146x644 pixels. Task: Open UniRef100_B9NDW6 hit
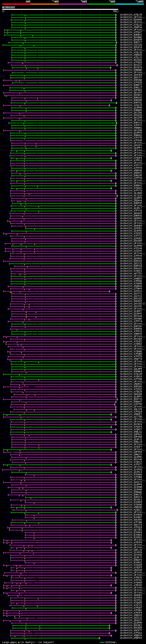[131, 70]
